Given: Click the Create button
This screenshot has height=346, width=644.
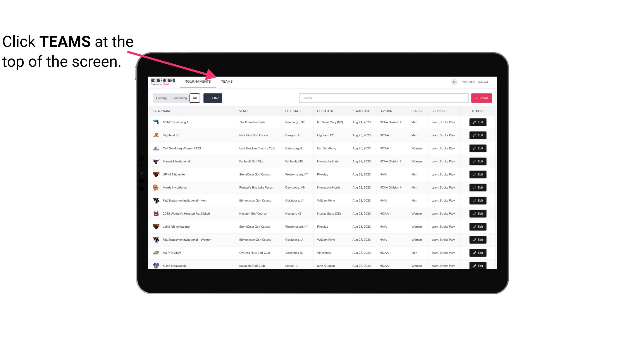Looking at the screenshot, I should 481,98.
